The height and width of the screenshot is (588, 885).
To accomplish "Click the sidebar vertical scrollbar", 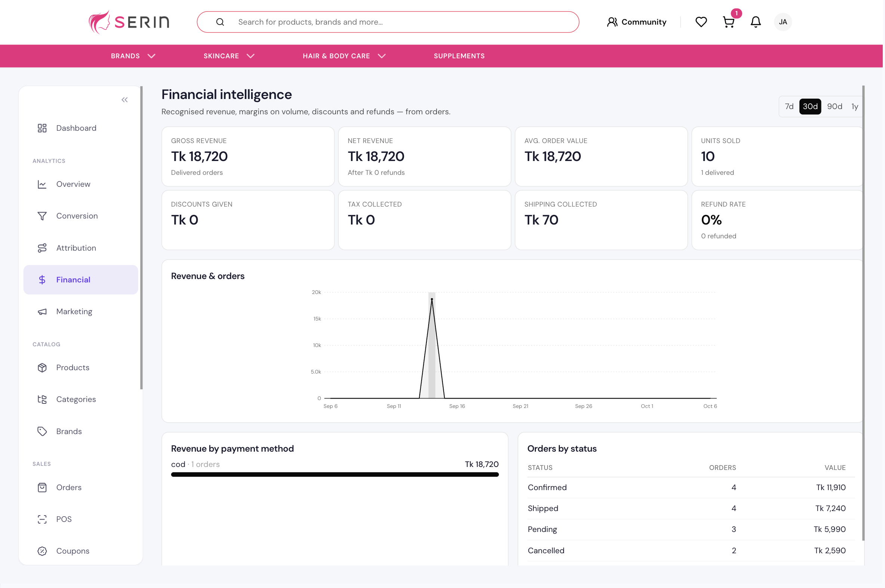I will point(141,238).
